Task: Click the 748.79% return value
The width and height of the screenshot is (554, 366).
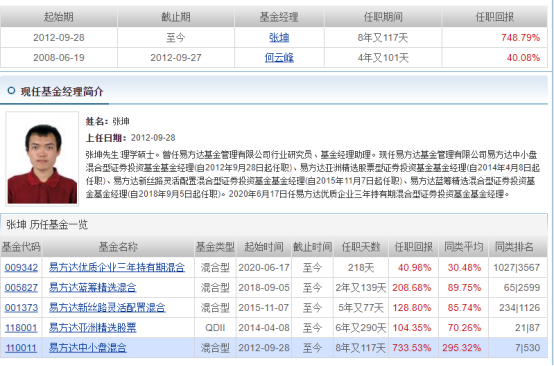Action: point(520,37)
